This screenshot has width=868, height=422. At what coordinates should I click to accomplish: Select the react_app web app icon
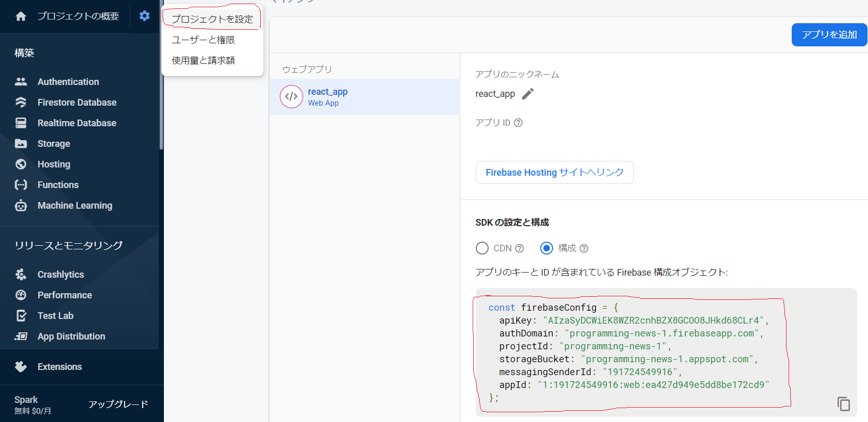click(x=291, y=97)
